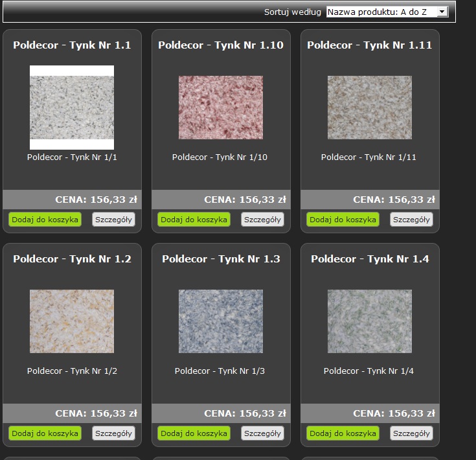Click the CENA: 156,33 zł price of Tynk 1.11
Screen dimensions: 476x460
click(x=394, y=200)
